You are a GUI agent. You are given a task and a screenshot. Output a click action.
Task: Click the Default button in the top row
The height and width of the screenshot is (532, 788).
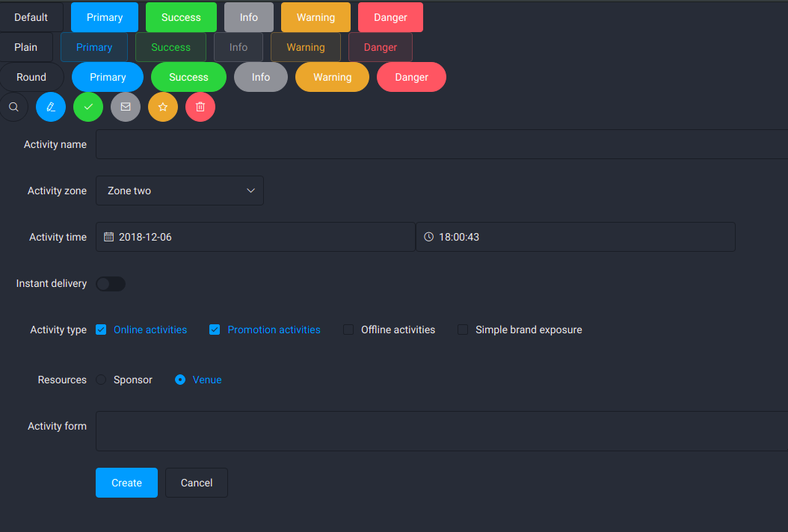[31, 16]
